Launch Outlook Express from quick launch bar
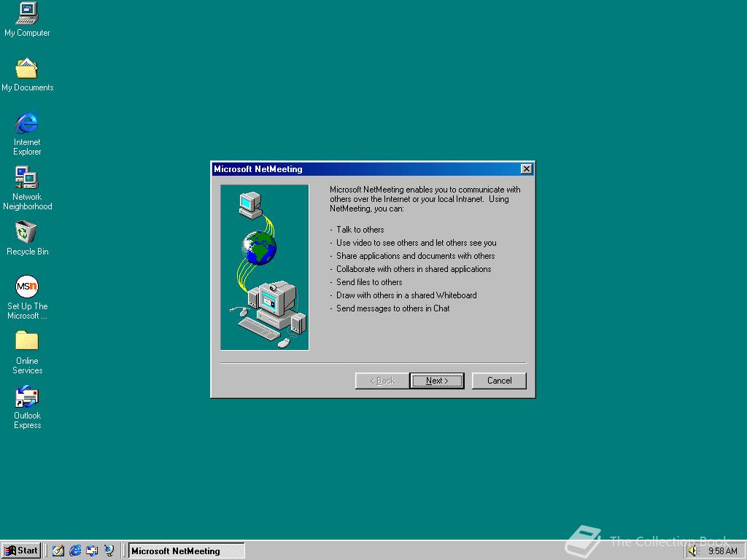Screen dimensions: 747x560 click(92, 551)
